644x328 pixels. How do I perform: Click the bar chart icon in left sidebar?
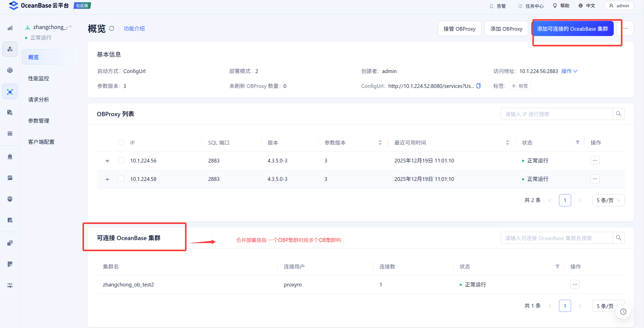10,28
